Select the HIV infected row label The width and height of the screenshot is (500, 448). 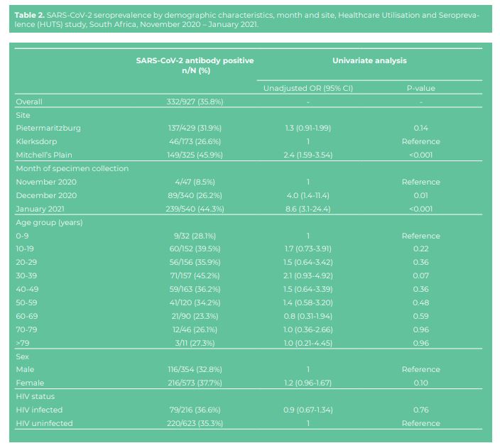click(39, 410)
